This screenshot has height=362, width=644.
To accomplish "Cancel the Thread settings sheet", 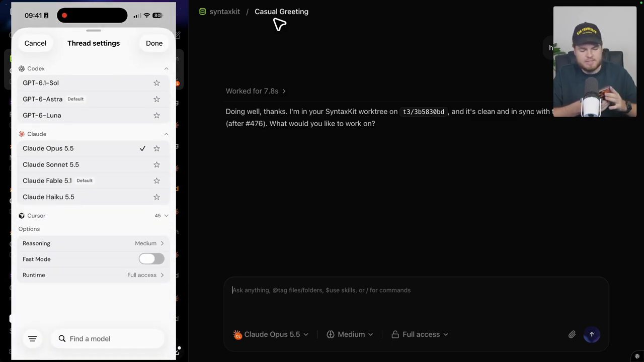I will click(35, 43).
